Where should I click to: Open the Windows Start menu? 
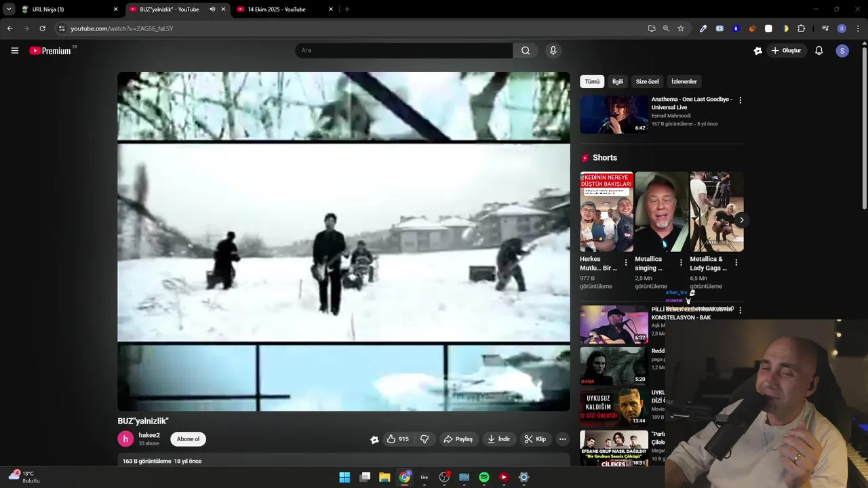[x=344, y=477]
